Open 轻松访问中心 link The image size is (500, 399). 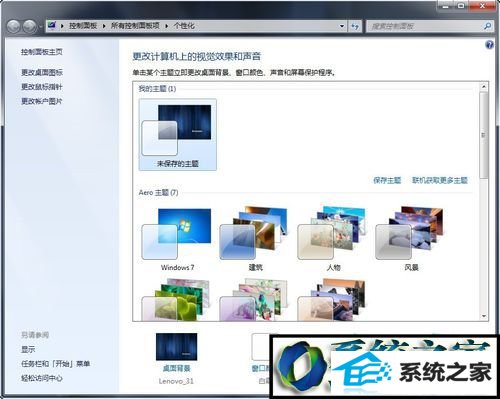[42, 378]
